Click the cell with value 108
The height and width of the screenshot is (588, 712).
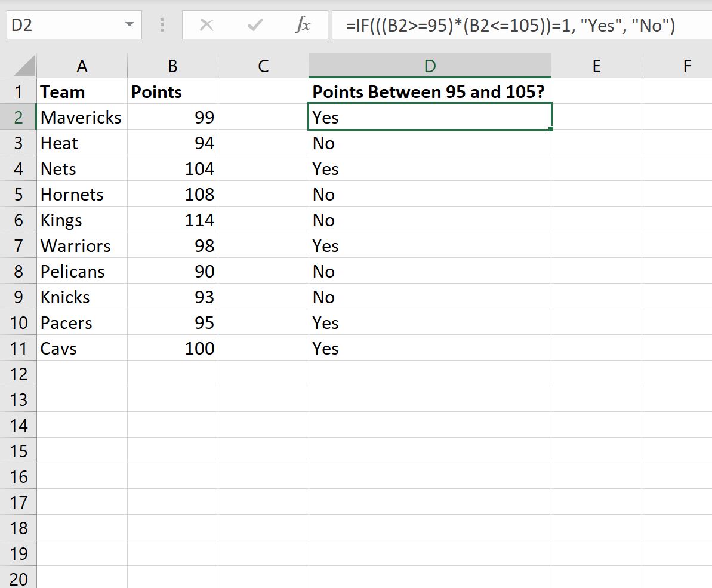(172, 195)
